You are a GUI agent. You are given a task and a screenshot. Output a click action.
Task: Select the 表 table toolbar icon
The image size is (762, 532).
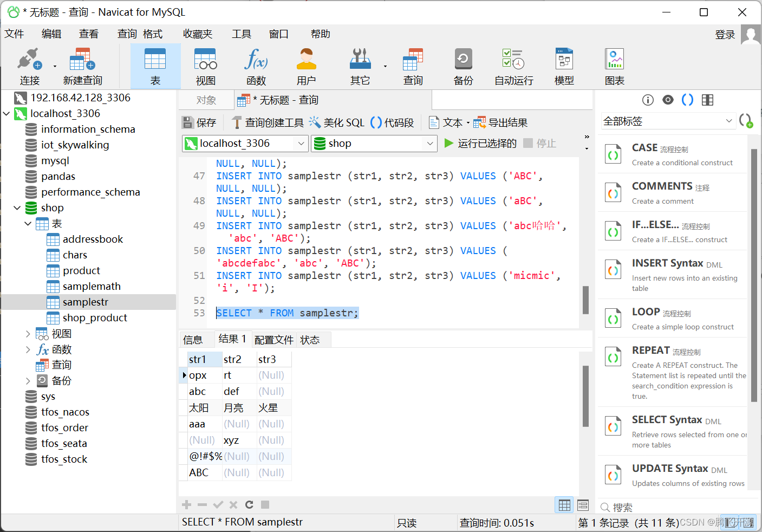point(155,66)
